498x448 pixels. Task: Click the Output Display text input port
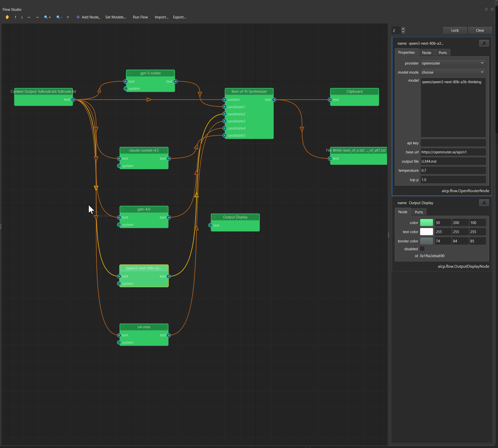tap(210, 225)
